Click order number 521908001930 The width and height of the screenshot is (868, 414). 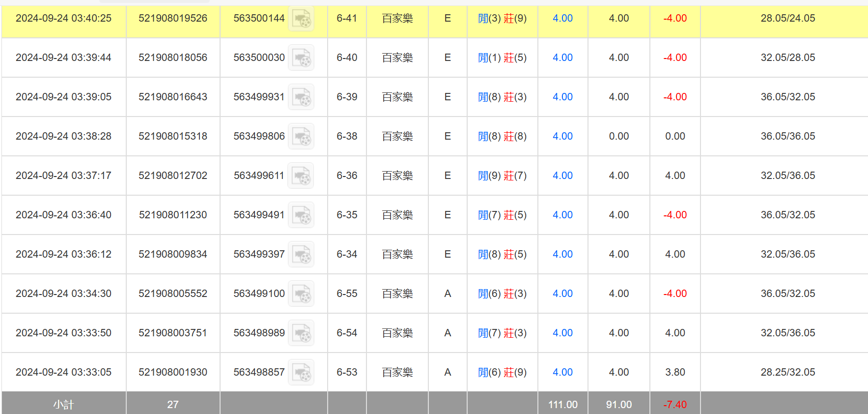click(172, 372)
